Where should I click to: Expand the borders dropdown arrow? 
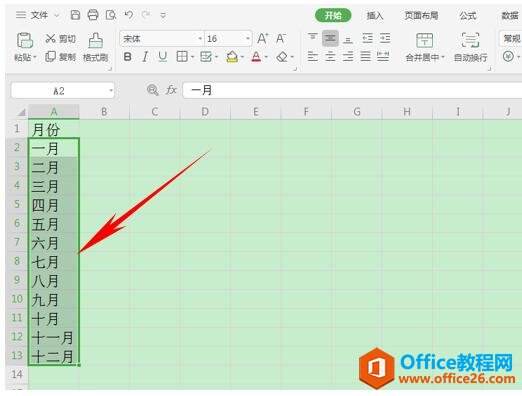(192, 57)
